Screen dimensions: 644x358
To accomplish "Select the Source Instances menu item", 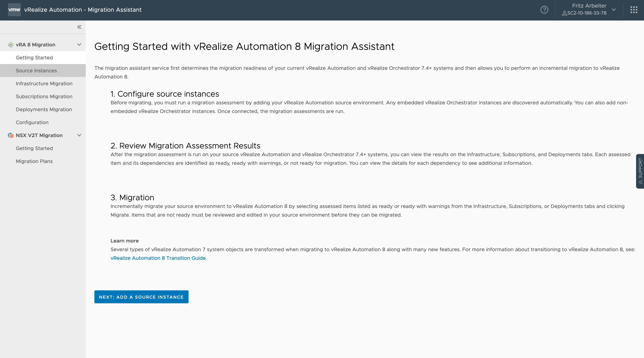I will pyautogui.click(x=36, y=71).
